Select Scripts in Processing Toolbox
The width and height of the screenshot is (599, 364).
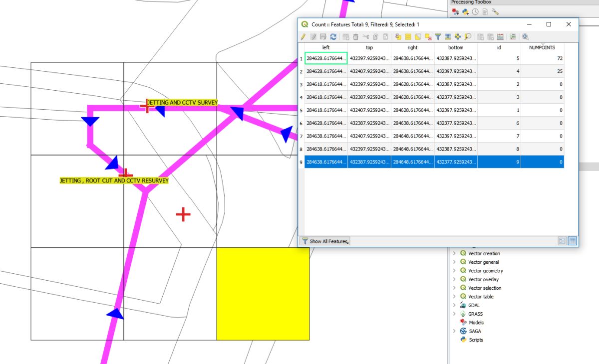(x=476, y=340)
